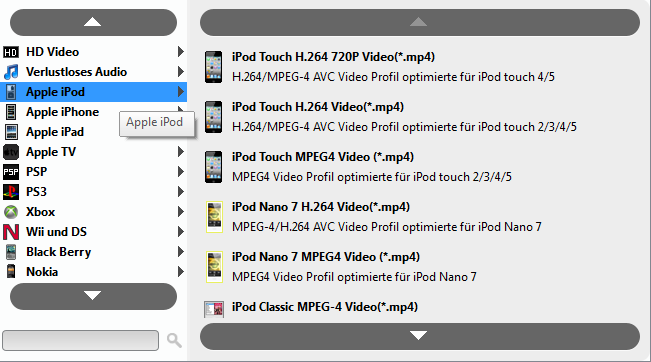Expand the Black Berry submenu arrow

[181, 251]
